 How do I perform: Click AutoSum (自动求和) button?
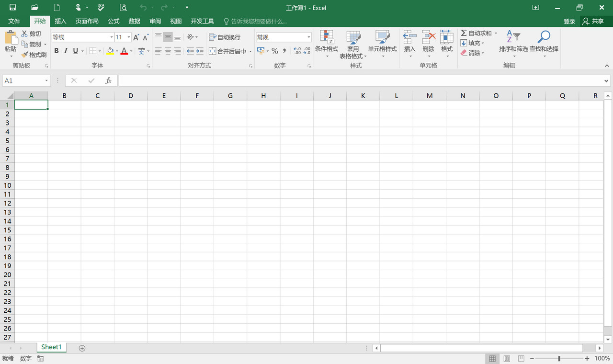pyautogui.click(x=476, y=33)
